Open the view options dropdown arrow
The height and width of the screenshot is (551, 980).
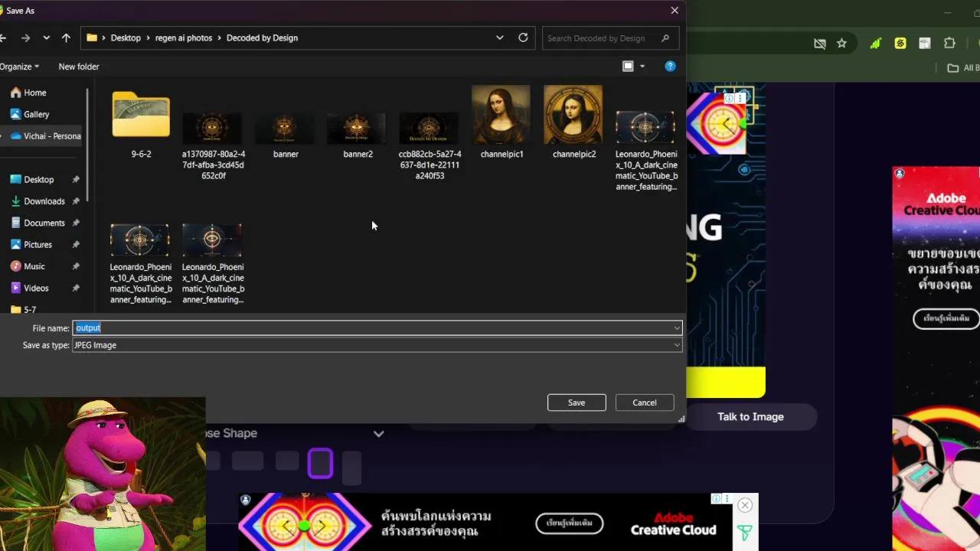click(642, 67)
